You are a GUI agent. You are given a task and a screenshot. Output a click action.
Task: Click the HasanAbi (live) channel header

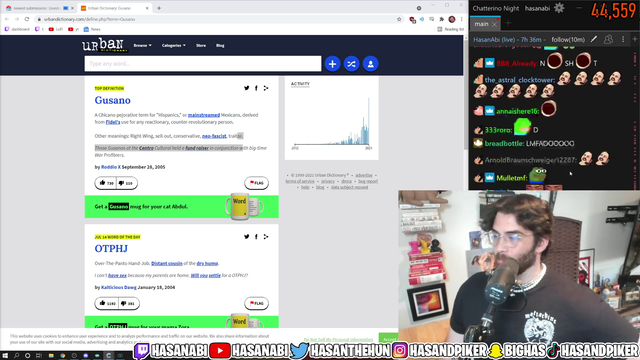click(x=509, y=40)
